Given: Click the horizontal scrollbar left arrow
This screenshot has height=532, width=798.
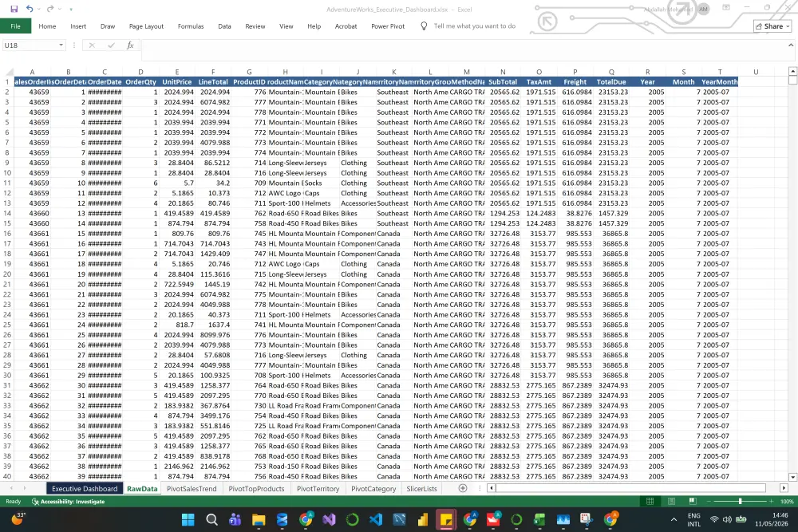Looking at the screenshot, I should (491, 488).
